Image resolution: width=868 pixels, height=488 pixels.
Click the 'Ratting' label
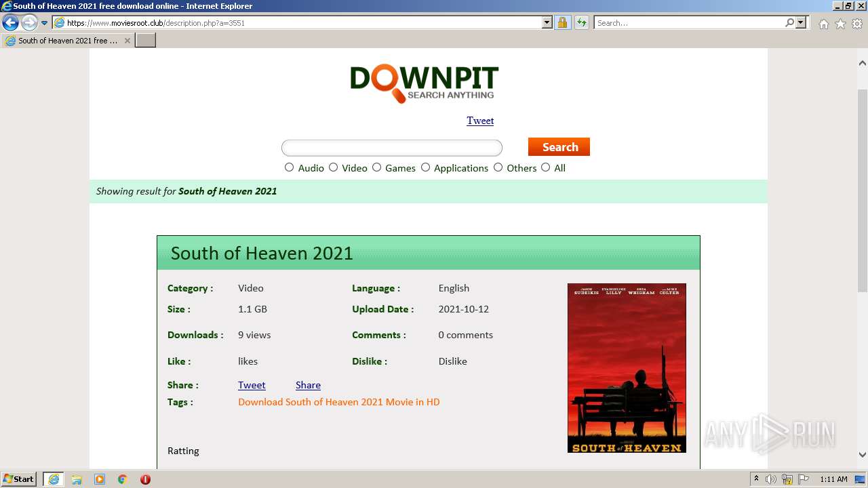[183, 451]
